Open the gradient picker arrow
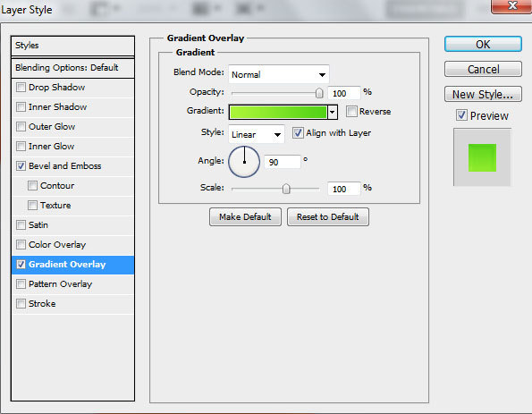Screen dimensions: 532x414 pos(333,112)
